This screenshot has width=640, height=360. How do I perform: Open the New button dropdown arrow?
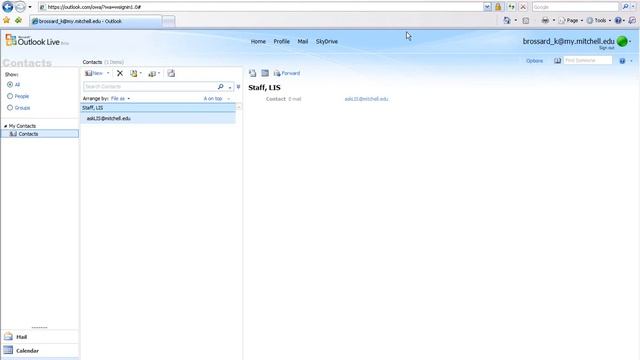[x=108, y=73]
